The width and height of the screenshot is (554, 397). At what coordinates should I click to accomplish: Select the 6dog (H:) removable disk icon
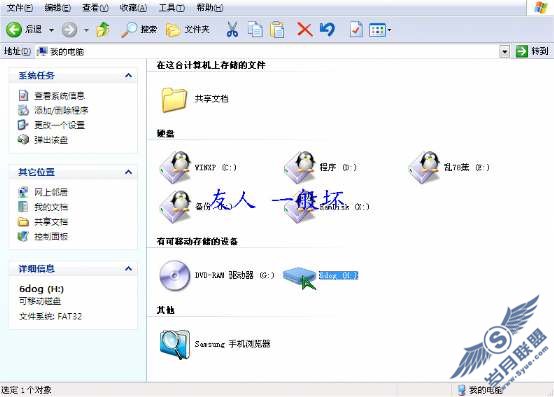click(299, 276)
